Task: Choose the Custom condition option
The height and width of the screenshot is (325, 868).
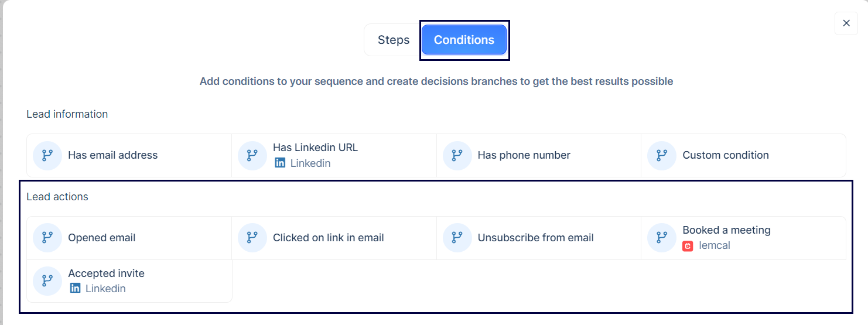Action: point(744,155)
